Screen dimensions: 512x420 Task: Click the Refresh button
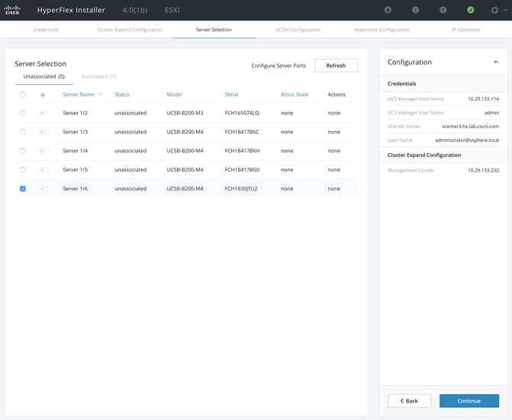coord(336,66)
